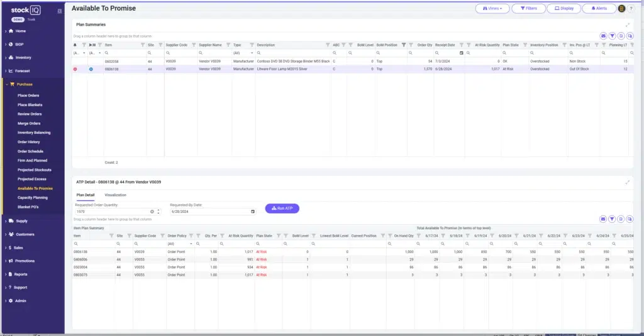Open calendar icon in Receipt Date filter row
This screenshot has width=644, height=336.
click(461, 53)
